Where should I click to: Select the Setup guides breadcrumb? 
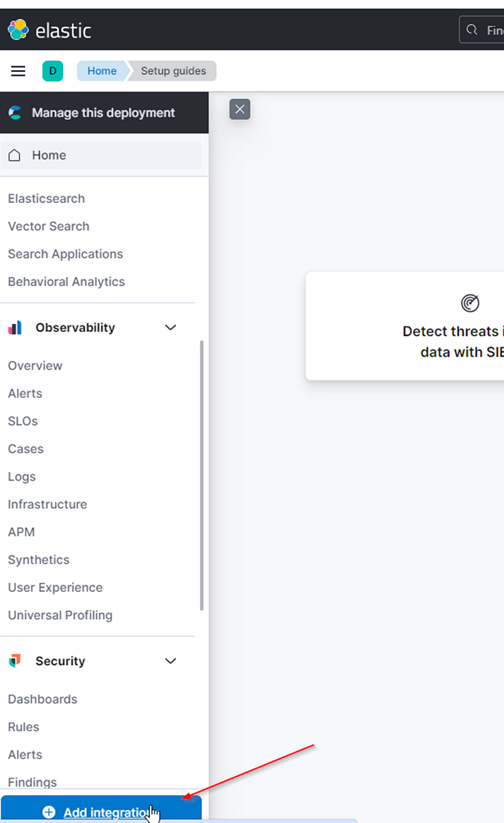click(172, 71)
